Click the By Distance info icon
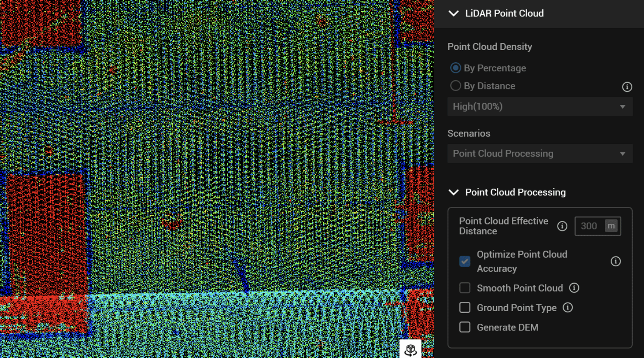The width and height of the screenshot is (644, 358). [x=627, y=87]
